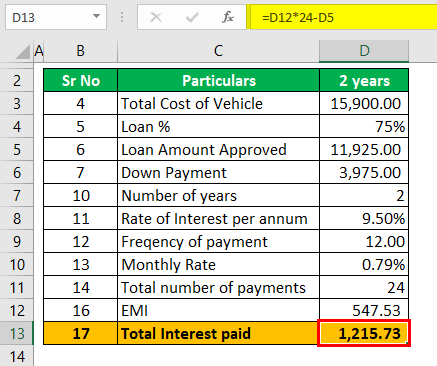The width and height of the screenshot is (437, 366).
Task: Select the 'Freqency of payment' cell
Action: (219, 241)
